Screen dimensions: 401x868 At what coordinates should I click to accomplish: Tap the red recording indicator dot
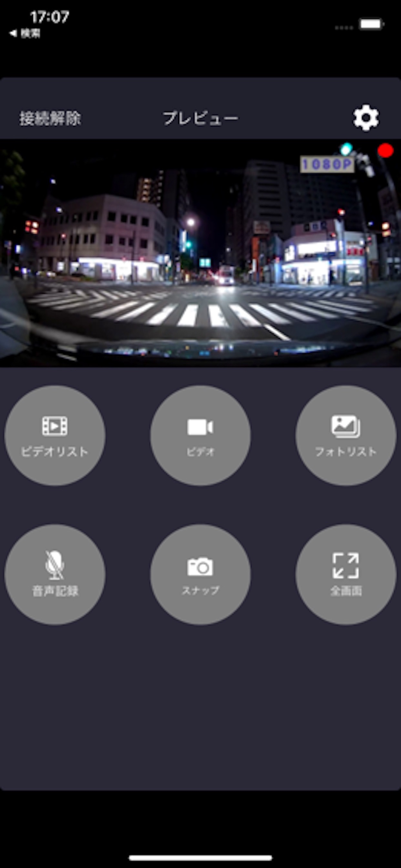click(x=386, y=150)
